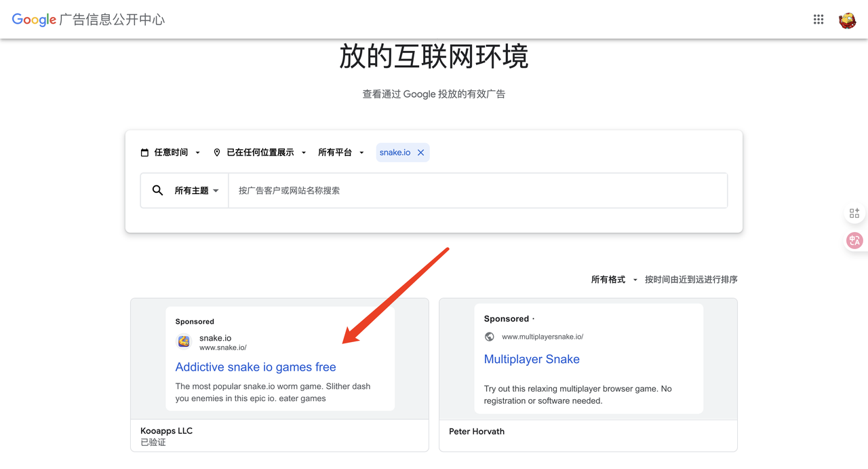Expand the 所有格式 format dropdown
Screen dimensions: 868x469
614,280
